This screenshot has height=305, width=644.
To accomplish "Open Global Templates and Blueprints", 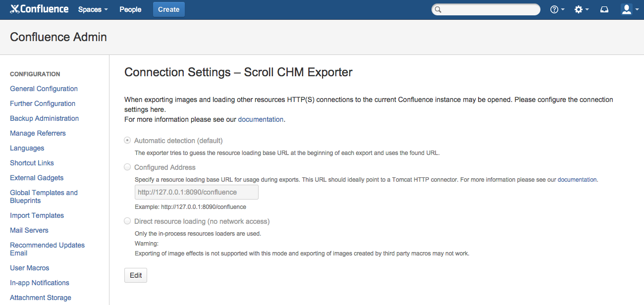I will pos(44,197).
